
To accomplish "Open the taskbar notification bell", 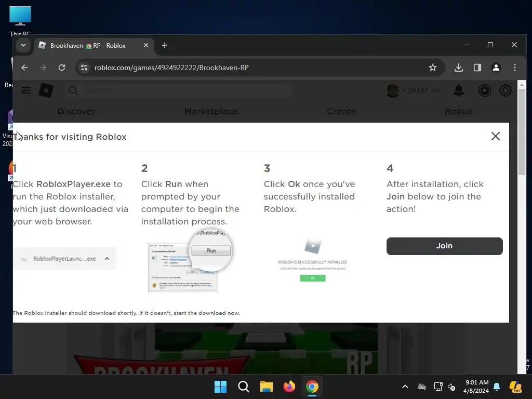I will [x=497, y=387].
